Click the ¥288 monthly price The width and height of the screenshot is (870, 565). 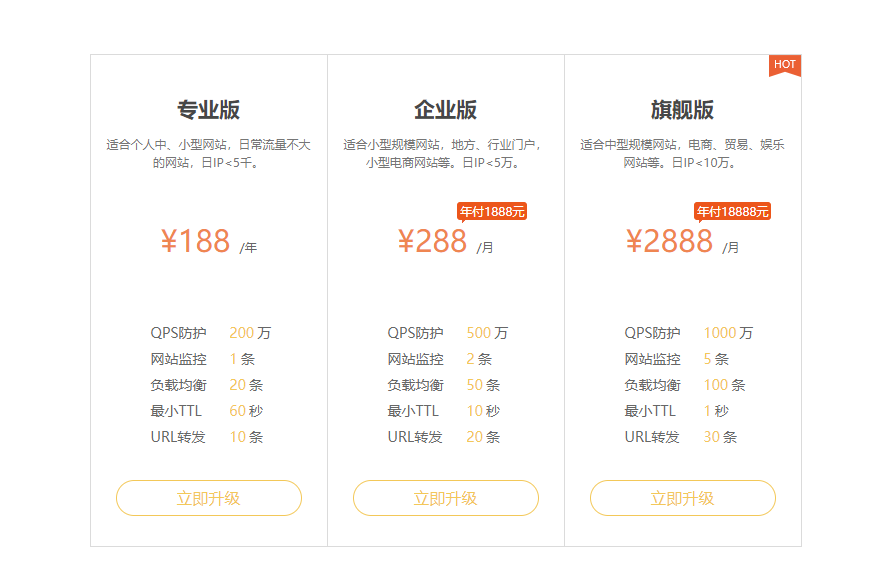433,241
